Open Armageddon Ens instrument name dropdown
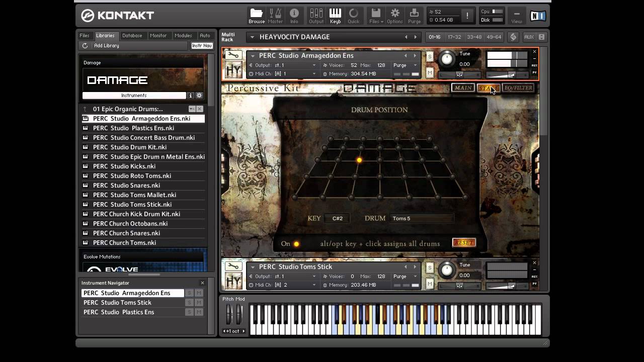Image resolution: width=644 pixels, height=362 pixels. [x=253, y=56]
